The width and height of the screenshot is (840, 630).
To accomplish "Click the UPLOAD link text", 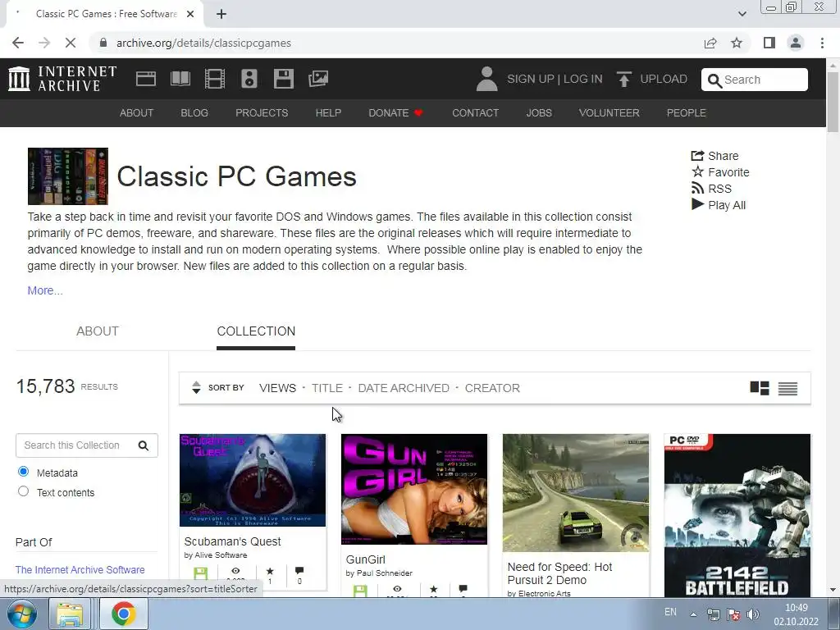I will (664, 79).
